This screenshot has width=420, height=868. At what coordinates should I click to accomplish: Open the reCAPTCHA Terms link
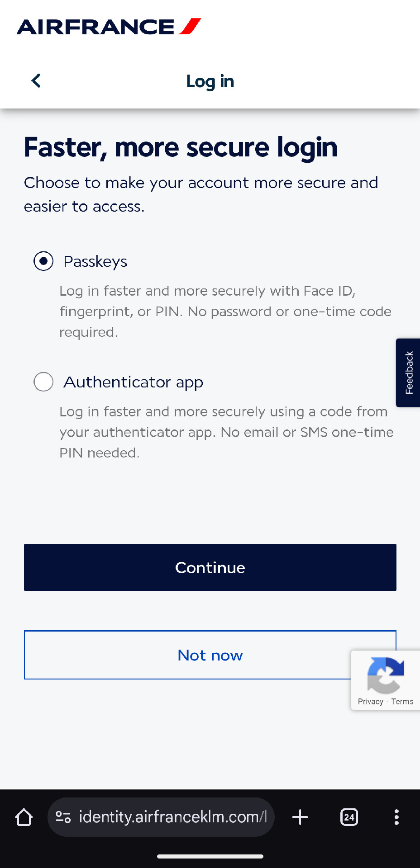pos(402,702)
